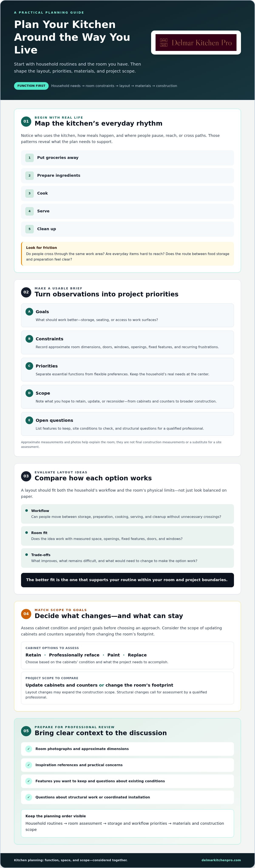Image resolution: width=255 pixels, height=868 pixels.
Task: Select the Clean up step row
Action: [127, 229]
